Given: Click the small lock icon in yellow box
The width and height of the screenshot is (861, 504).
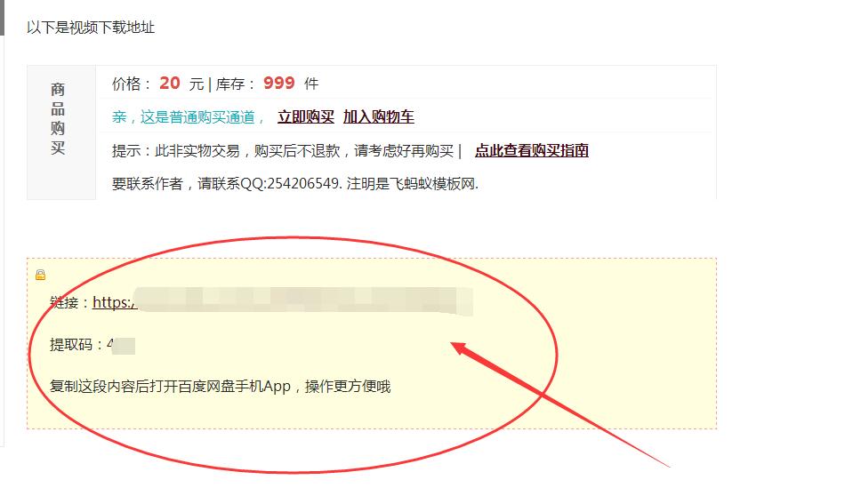Looking at the screenshot, I should coord(41,275).
